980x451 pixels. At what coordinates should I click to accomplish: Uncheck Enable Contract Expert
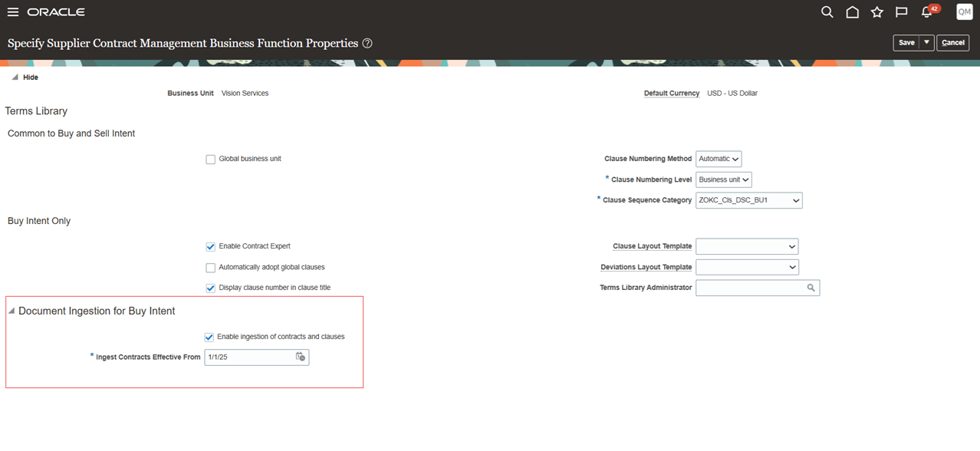[210, 247]
